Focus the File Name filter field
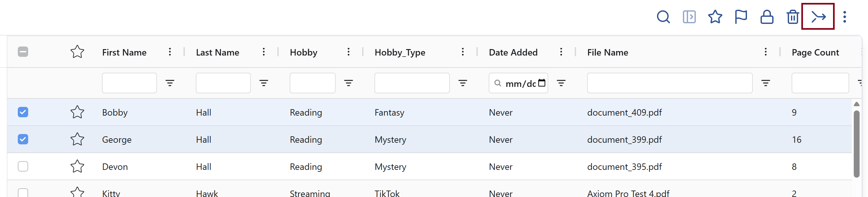Screen dimensions: 868x197 (670, 83)
